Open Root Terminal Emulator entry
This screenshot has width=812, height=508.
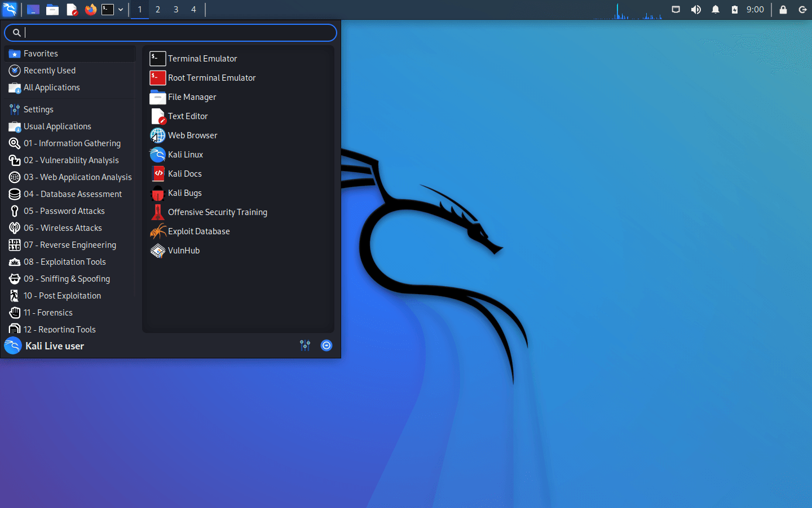coord(237,78)
